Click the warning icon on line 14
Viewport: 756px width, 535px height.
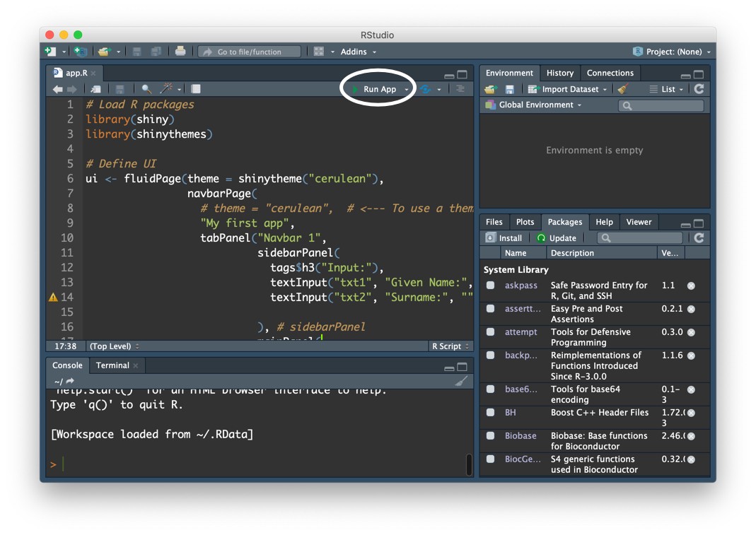click(54, 298)
